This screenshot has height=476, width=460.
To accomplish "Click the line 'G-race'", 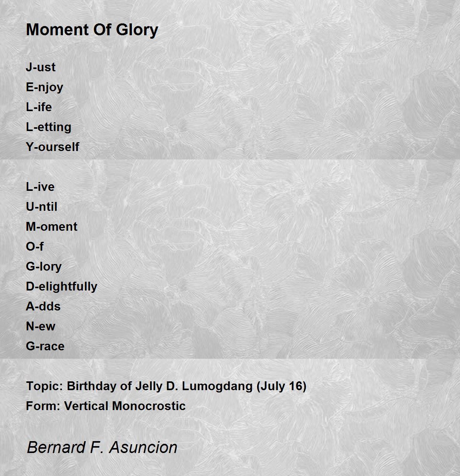I will click(45, 346).
